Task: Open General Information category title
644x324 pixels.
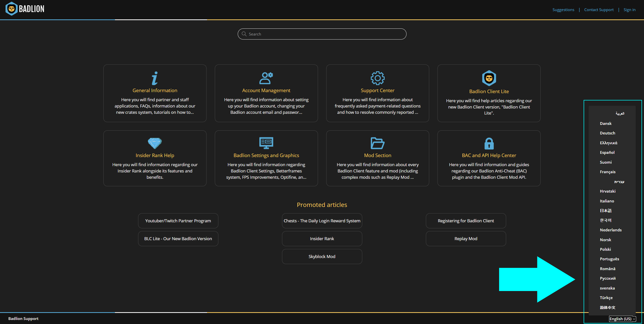Action: click(x=155, y=90)
